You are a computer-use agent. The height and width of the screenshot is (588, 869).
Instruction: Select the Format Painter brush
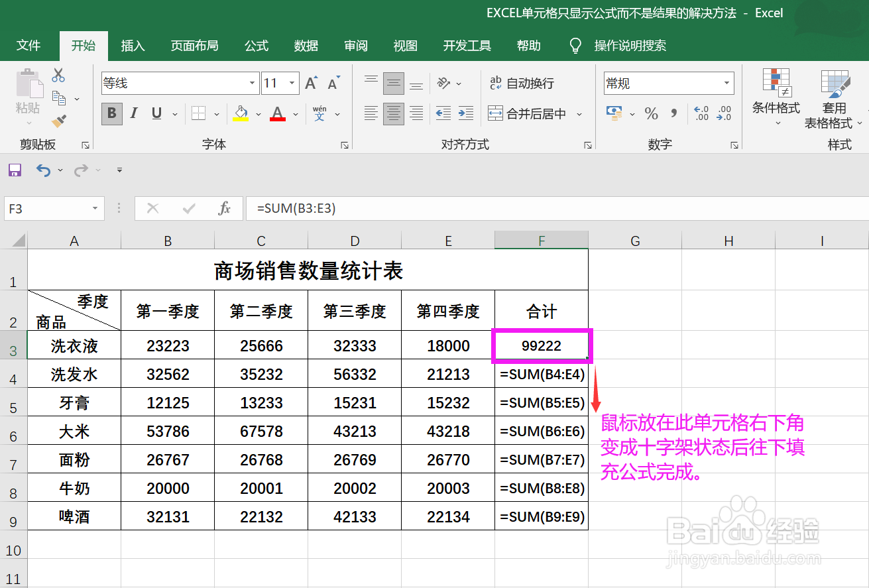tap(59, 121)
